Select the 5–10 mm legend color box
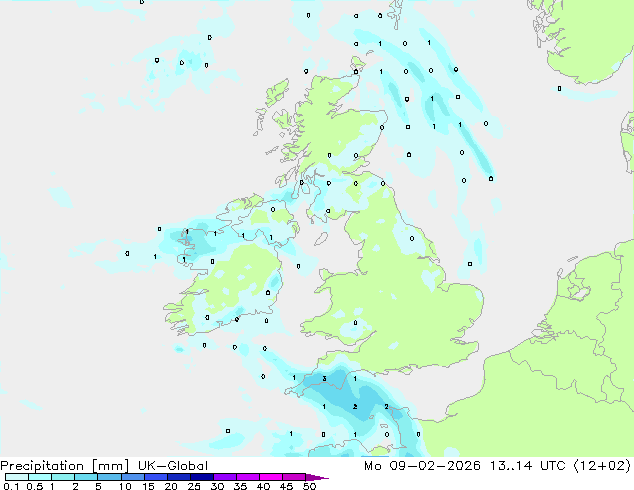634x490 pixels. (109, 477)
